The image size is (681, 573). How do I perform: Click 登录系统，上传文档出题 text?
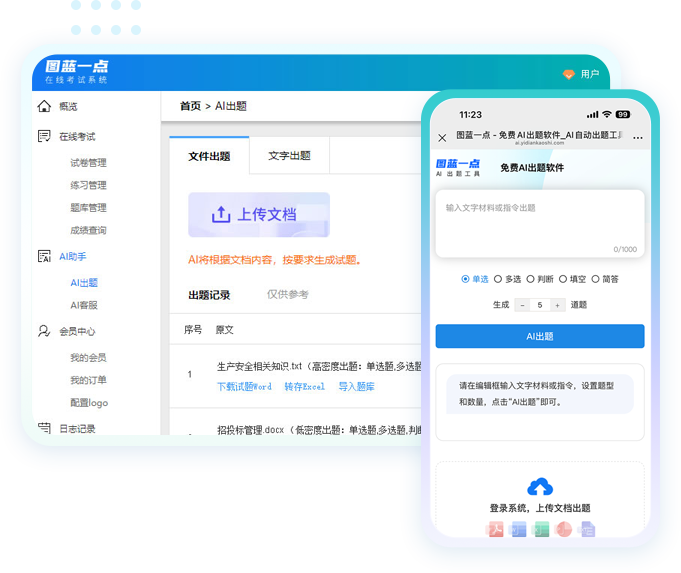tap(540, 508)
